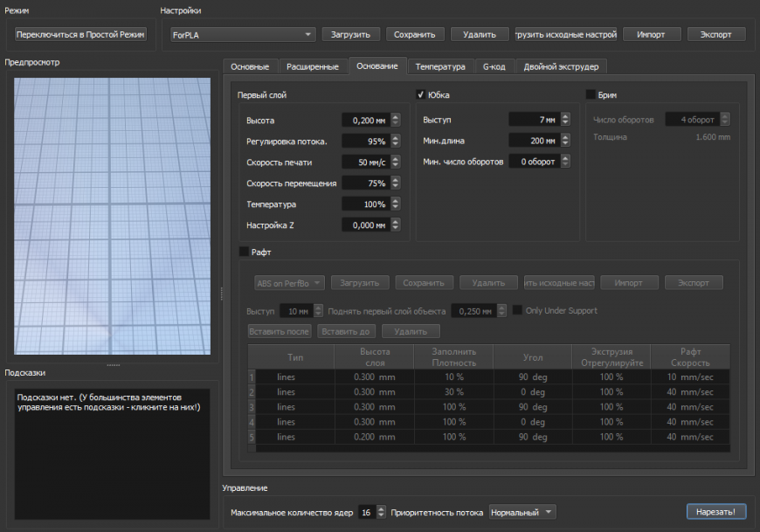Screen dimensions: 760x532
Task: Click the Тип column header
Action: coord(295,357)
